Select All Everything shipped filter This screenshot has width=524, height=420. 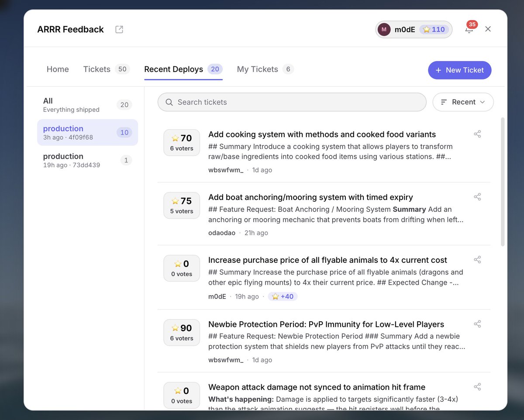(x=87, y=105)
